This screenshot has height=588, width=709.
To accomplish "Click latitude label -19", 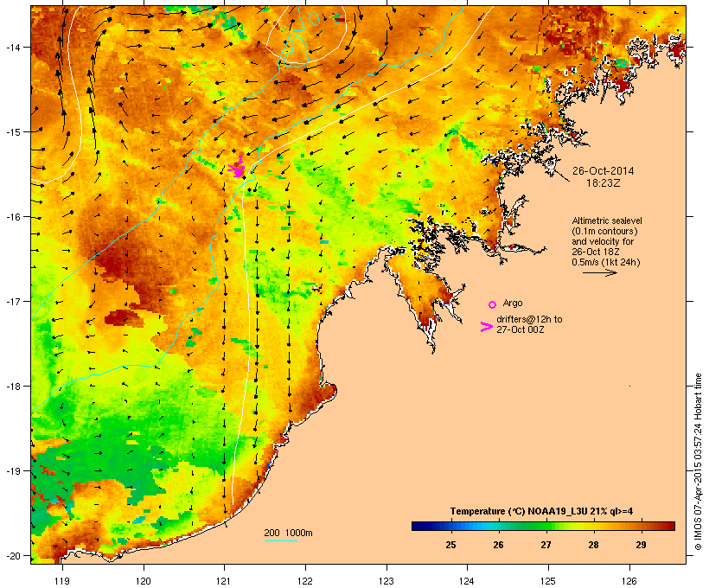I will click(12, 471).
